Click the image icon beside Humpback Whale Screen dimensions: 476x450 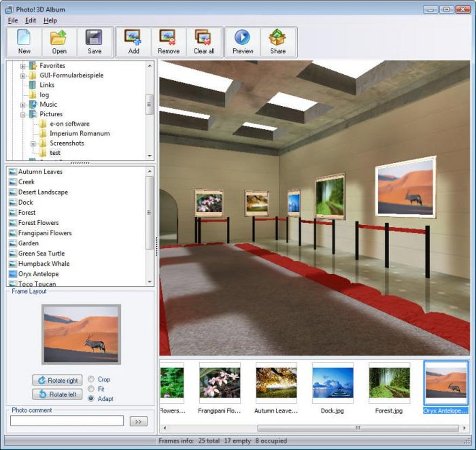13,263
